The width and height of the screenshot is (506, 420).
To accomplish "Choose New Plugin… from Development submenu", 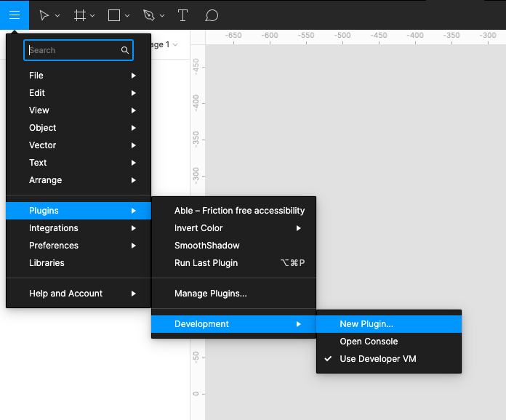I will click(366, 324).
